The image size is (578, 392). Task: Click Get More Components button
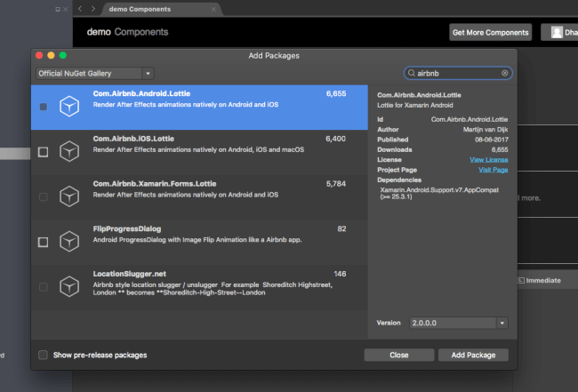(x=490, y=32)
